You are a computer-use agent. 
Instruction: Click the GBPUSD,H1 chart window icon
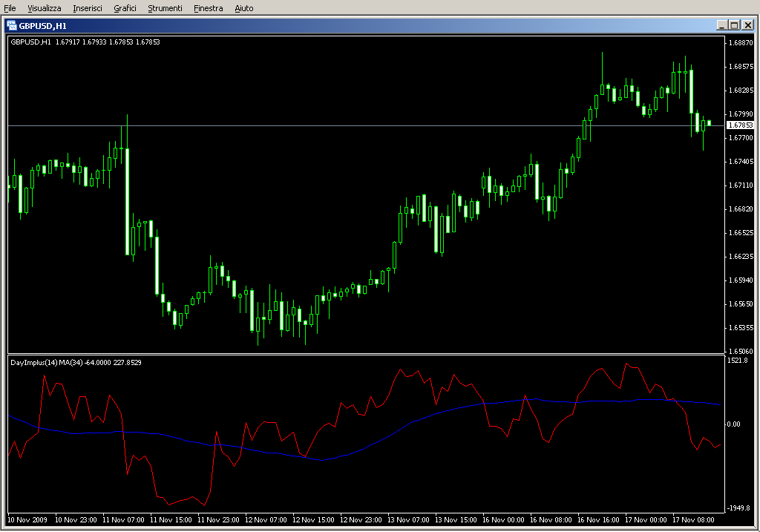tap(12, 26)
